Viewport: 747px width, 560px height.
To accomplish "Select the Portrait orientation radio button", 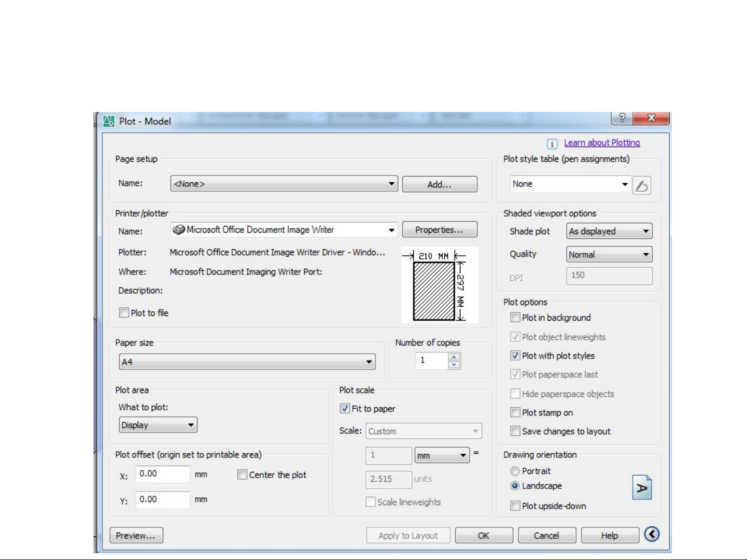I will click(x=515, y=471).
